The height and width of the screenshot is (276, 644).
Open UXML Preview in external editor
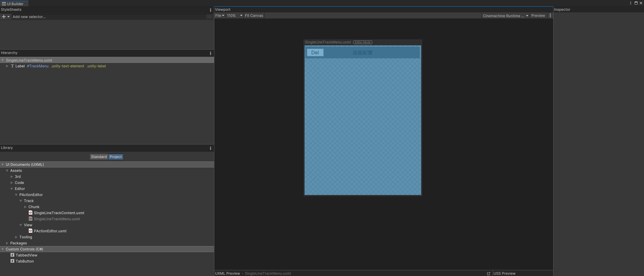(489, 273)
